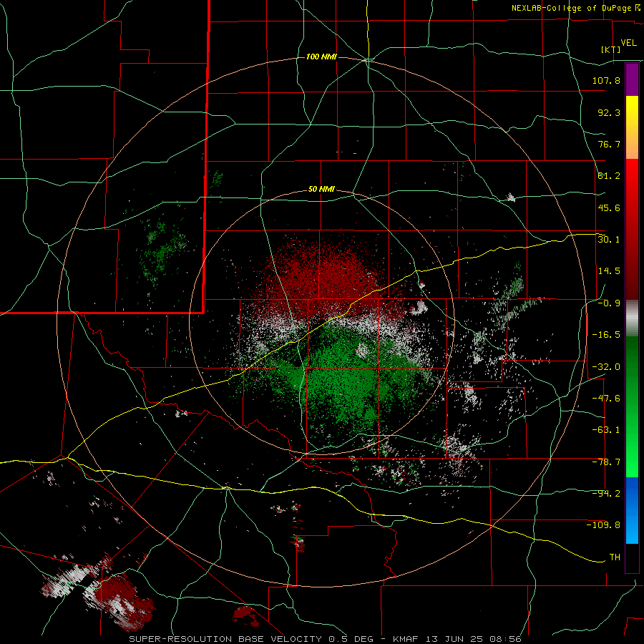Click the TH label on the legend
644x644 pixels.
[615, 557]
